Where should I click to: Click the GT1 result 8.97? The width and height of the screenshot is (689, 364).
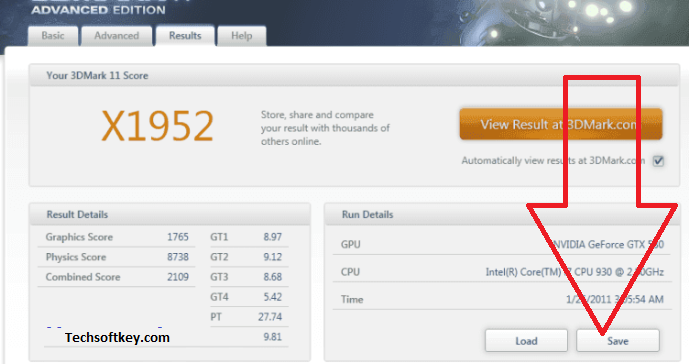click(x=272, y=237)
